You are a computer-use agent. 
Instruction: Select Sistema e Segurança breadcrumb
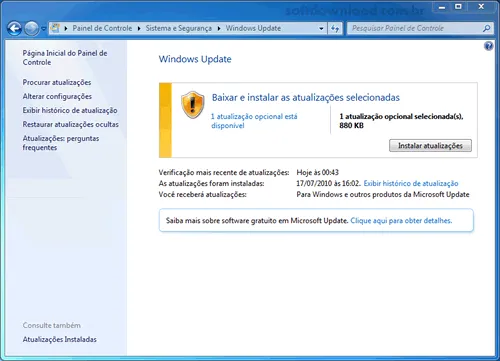click(179, 28)
